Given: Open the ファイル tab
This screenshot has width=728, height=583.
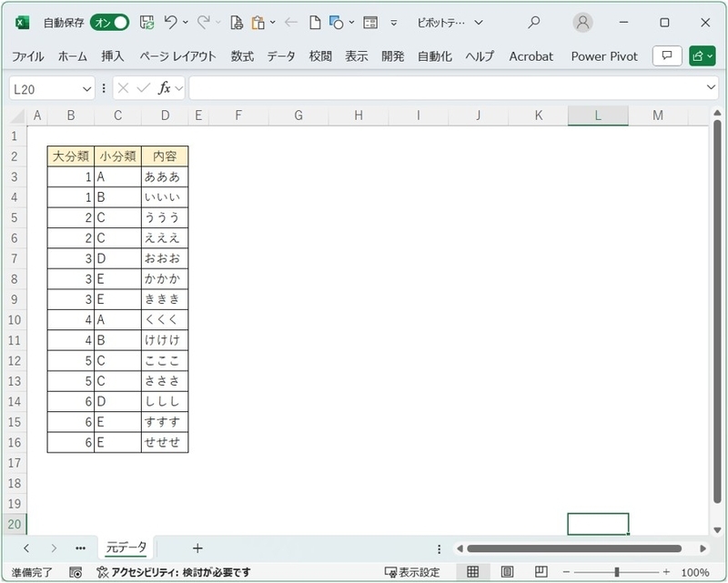Looking at the screenshot, I should point(28,56).
